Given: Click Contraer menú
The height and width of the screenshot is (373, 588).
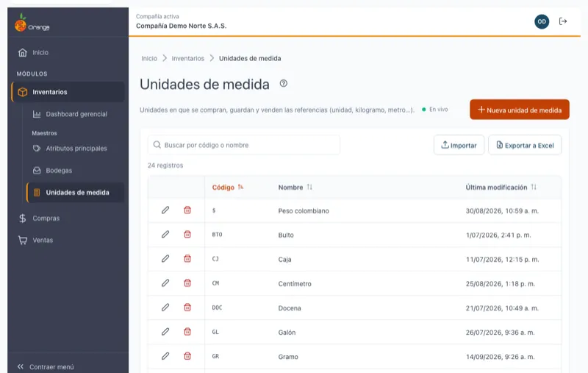Looking at the screenshot, I should pyautogui.click(x=46, y=366).
